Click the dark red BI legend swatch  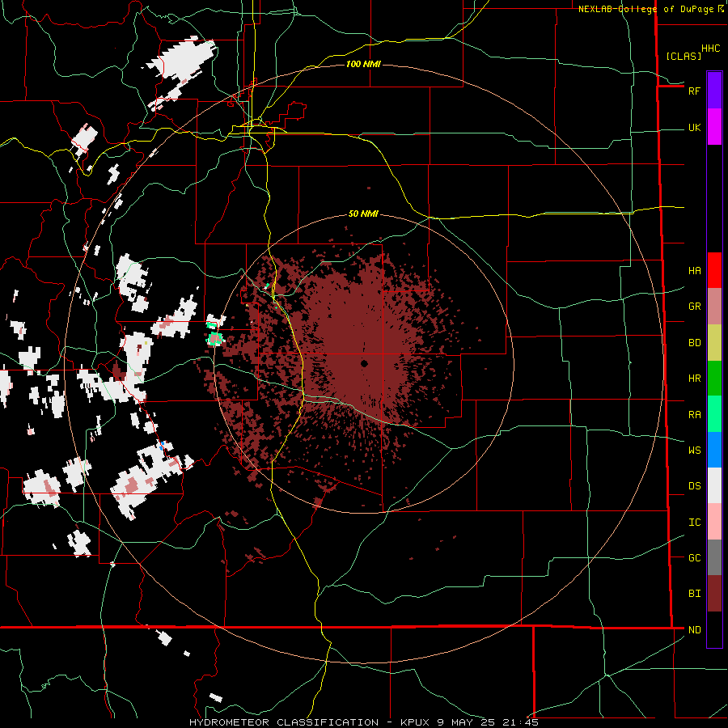[714, 594]
